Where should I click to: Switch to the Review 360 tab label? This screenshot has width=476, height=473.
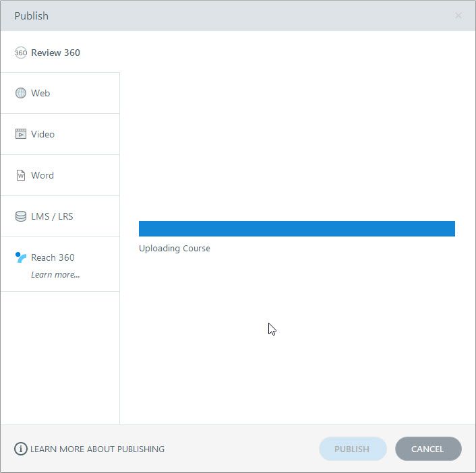55,53
